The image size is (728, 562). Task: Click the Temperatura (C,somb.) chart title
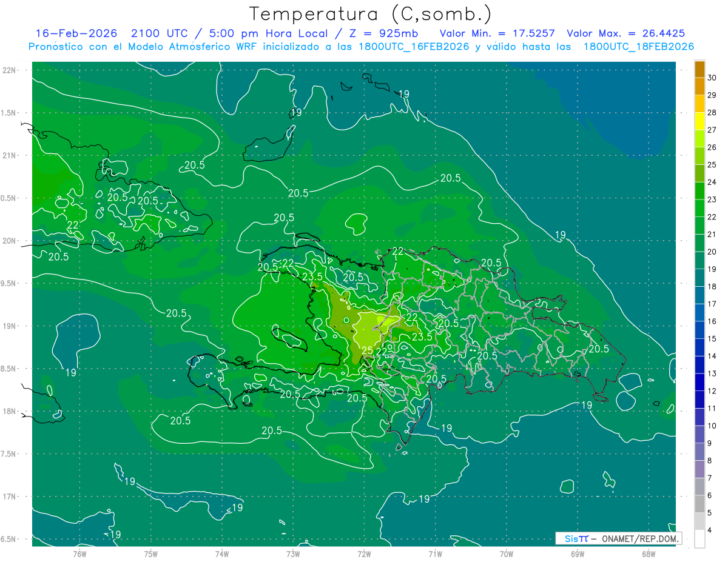pyautogui.click(x=370, y=14)
